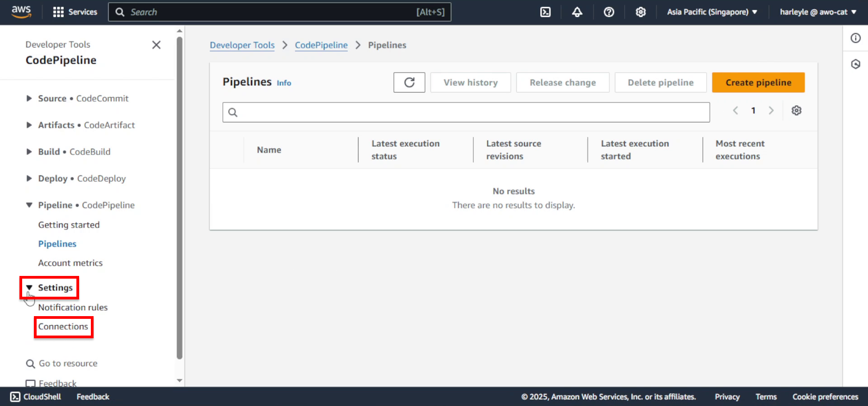Click Latest execution started column header

coord(635,150)
